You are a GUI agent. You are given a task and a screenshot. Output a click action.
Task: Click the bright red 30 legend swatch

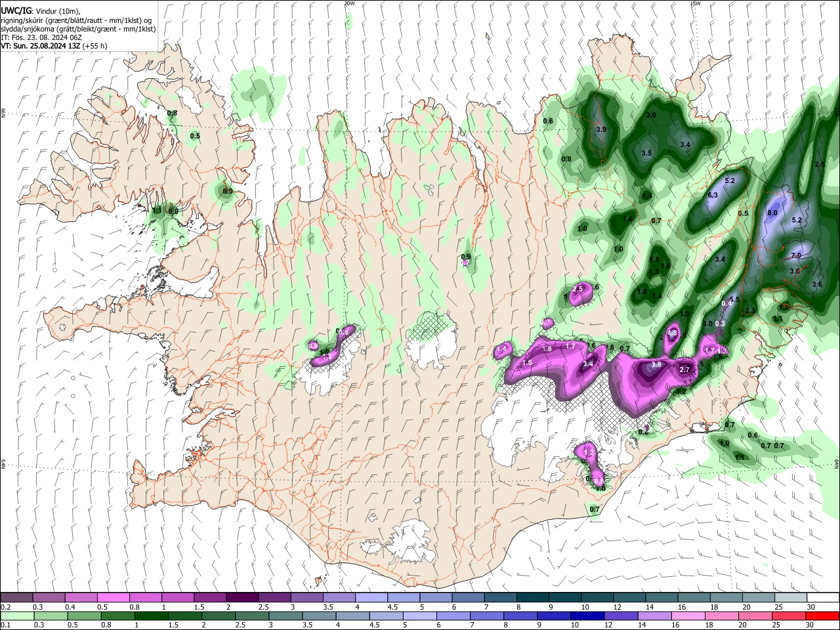(823, 616)
